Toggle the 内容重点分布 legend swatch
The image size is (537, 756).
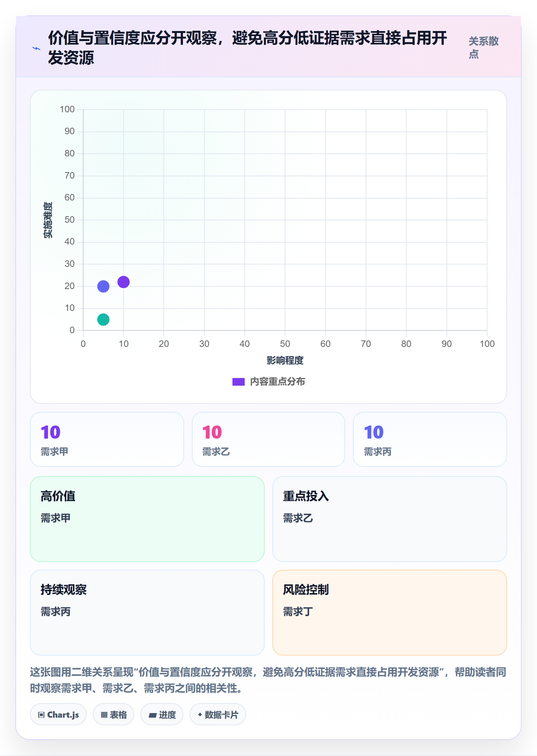click(238, 382)
